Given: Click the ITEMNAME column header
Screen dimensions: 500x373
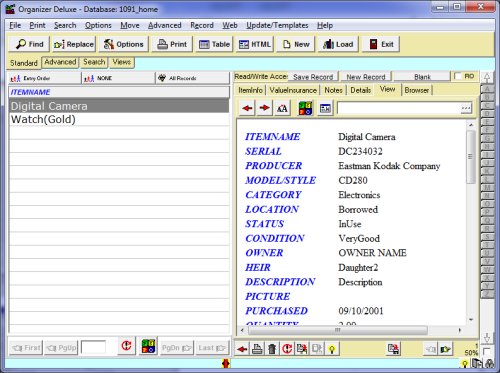Looking at the screenshot, I should [119, 92].
